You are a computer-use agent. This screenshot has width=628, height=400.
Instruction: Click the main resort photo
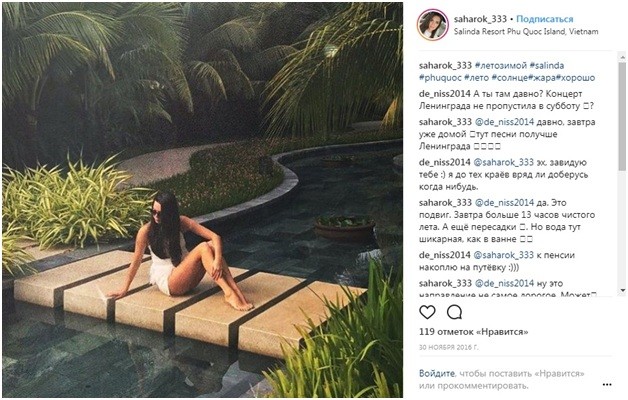tap(202, 200)
